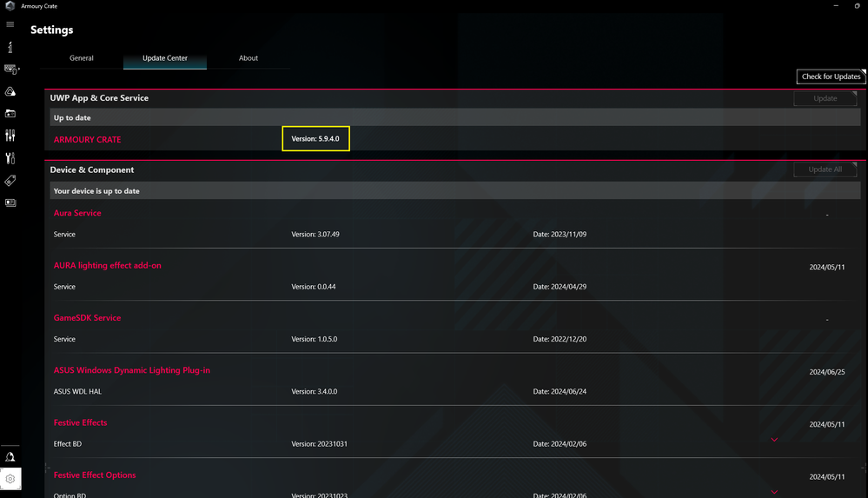Click Version: 20231031 text
Screen dimensions: 868x498
[x=320, y=444]
